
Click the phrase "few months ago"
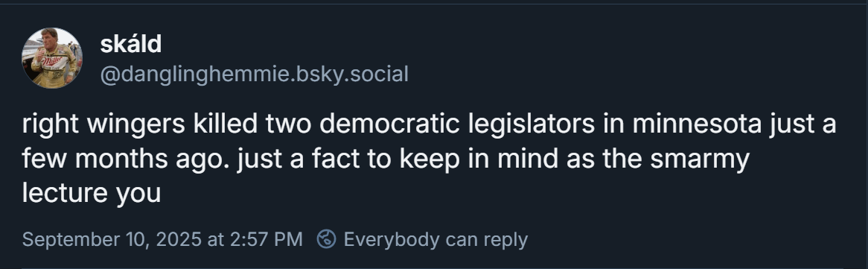[125, 159]
